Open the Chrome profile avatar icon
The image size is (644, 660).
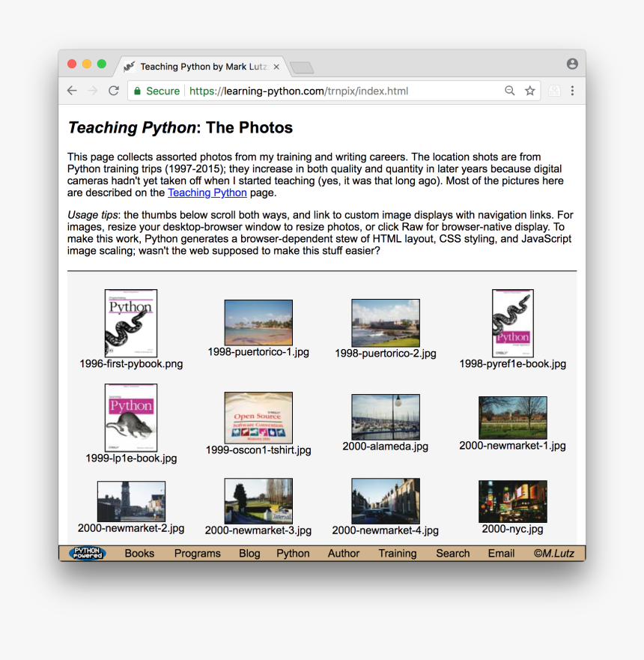pyautogui.click(x=572, y=64)
